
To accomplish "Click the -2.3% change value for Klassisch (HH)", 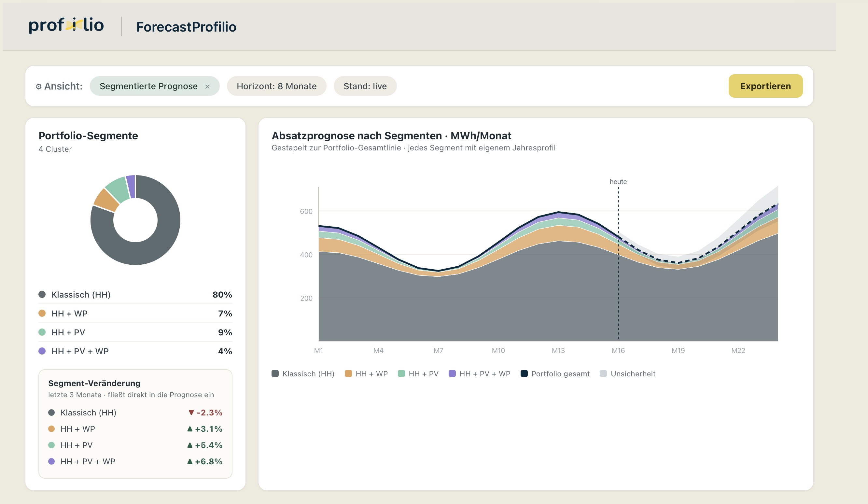I will click(x=209, y=413).
